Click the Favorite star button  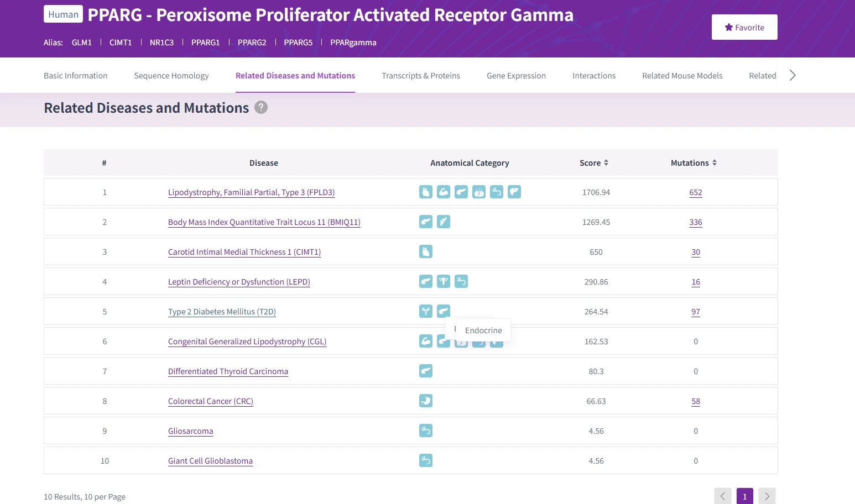(744, 27)
